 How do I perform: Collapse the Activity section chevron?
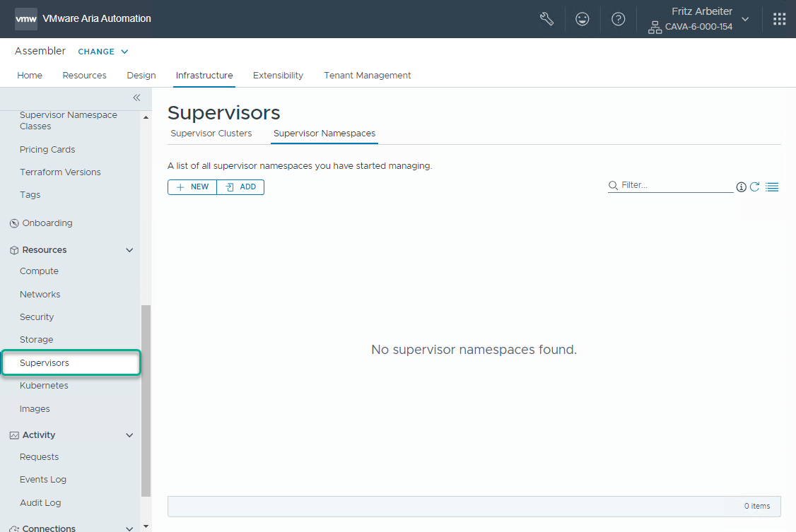click(129, 435)
